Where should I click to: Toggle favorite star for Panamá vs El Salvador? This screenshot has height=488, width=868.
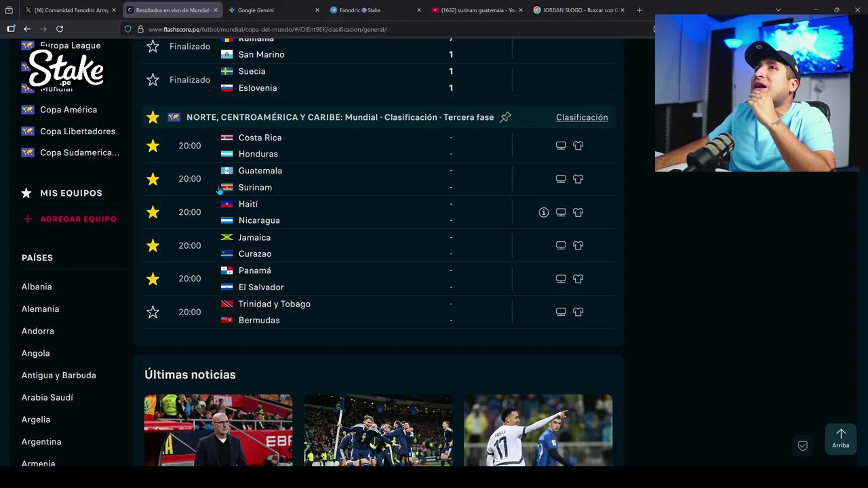click(x=153, y=279)
